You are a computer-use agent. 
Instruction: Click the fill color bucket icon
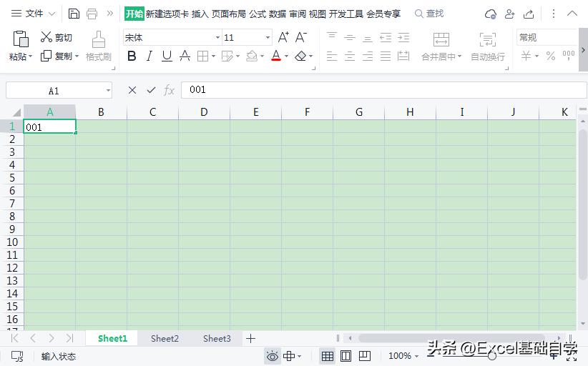pos(252,56)
